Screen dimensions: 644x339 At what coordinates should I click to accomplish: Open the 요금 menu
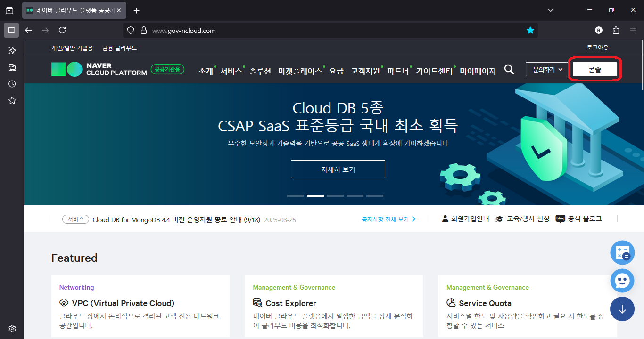point(337,71)
